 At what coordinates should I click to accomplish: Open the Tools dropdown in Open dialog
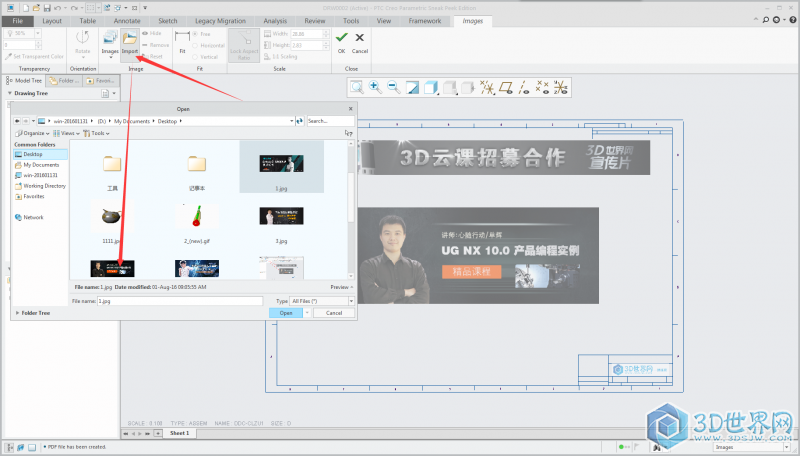click(96, 133)
